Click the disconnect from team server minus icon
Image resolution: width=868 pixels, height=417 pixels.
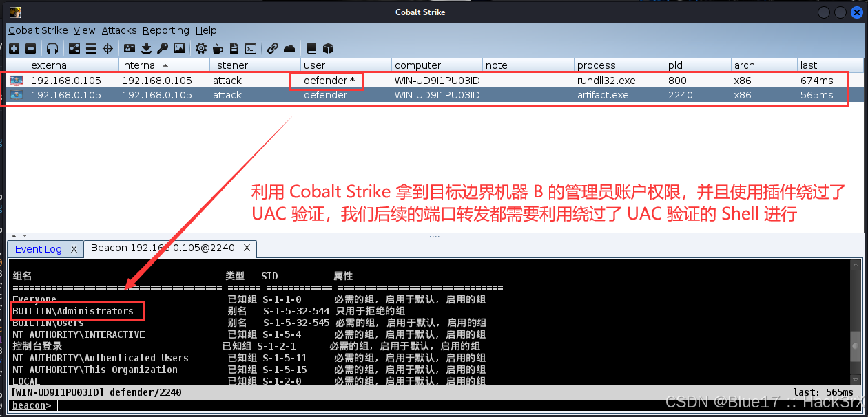tap(30, 48)
